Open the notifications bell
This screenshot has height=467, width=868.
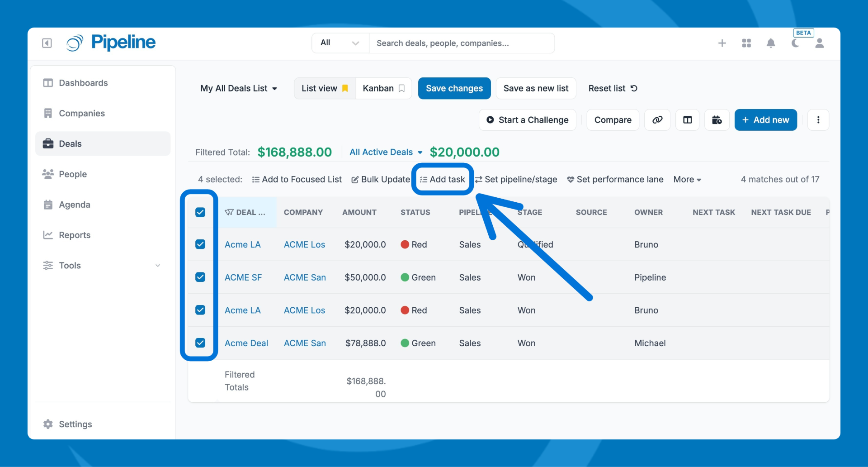click(x=771, y=43)
